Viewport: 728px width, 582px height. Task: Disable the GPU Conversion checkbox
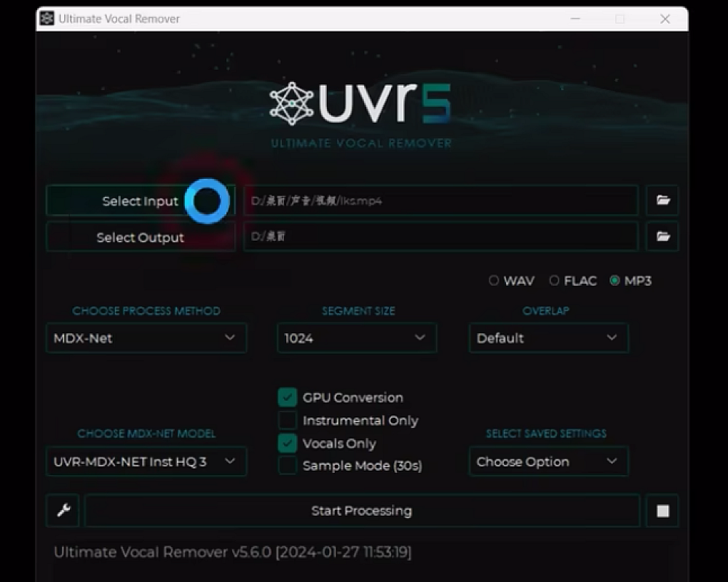[x=288, y=397]
